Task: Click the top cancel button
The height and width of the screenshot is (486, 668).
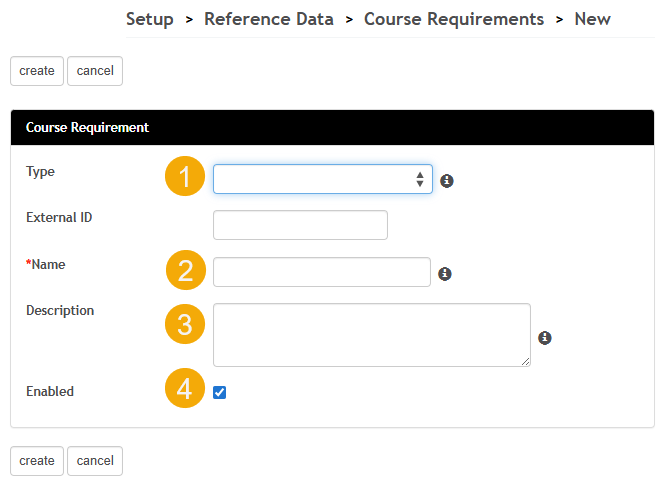Action: pyautogui.click(x=95, y=71)
